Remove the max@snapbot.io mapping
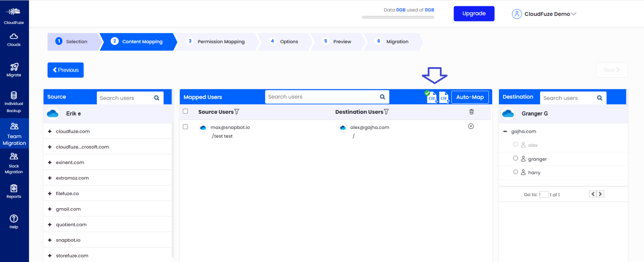 [x=471, y=126]
